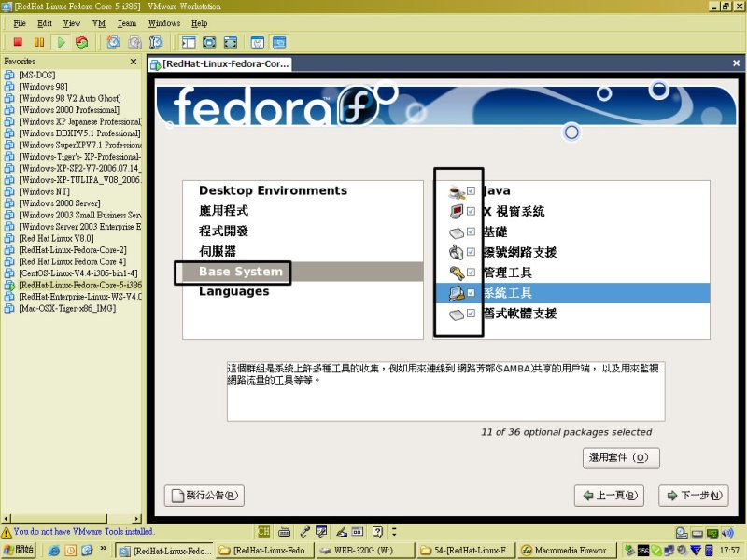Open the VM menu
This screenshot has height=560, width=747.
click(99, 22)
